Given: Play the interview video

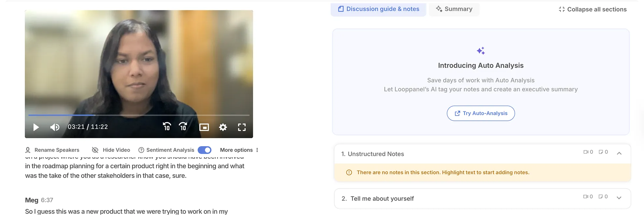Looking at the screenshot, I should pyautogui.click(x=36, y=127).
